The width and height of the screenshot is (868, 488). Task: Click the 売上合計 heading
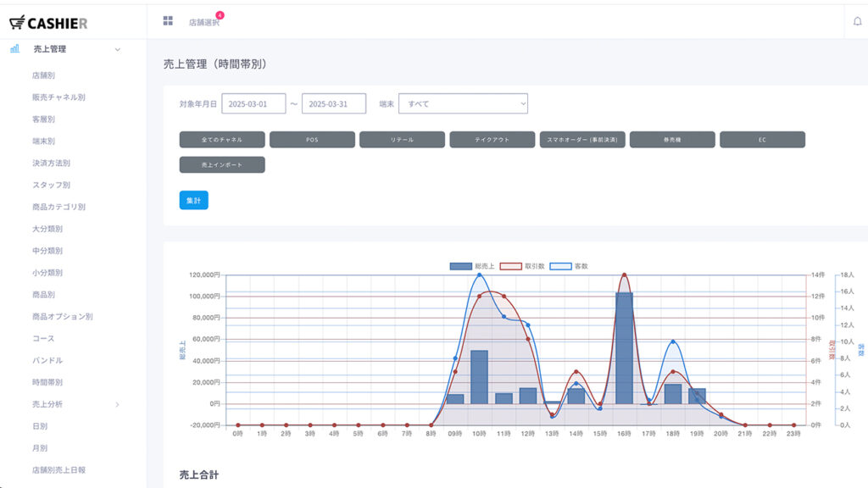pyautogui.click(x=198, y=474)
